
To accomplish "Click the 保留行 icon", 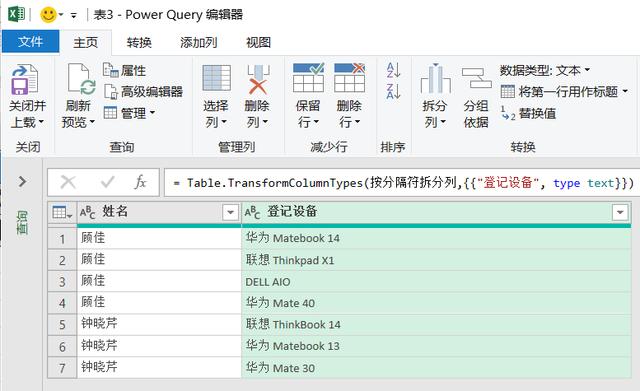I will point(309,78).
